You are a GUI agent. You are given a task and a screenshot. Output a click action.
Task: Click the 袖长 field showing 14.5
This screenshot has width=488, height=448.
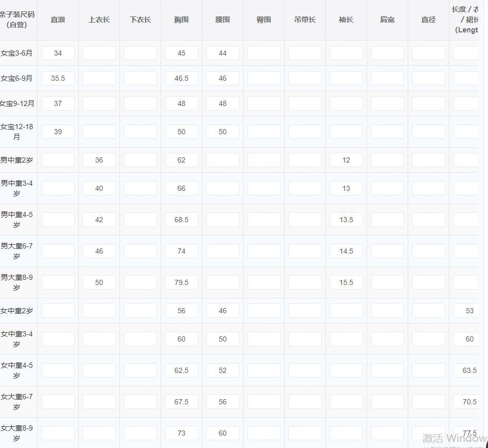point(346,251)
